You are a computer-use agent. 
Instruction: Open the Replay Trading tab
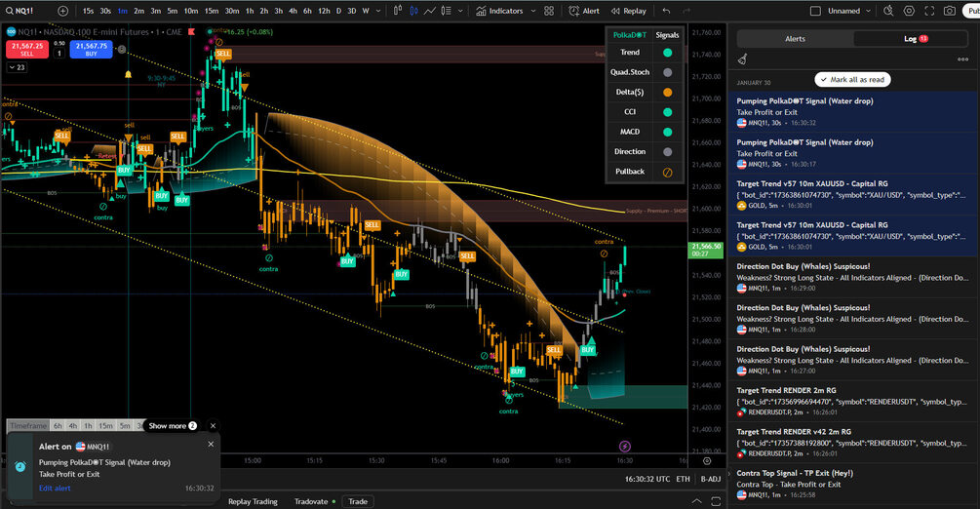[253, 501]
